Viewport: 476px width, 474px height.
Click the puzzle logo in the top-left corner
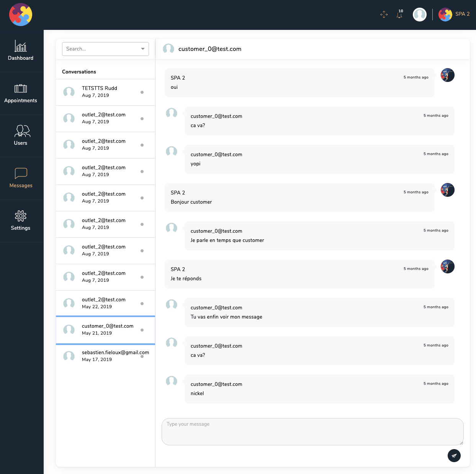pos(21,15)
